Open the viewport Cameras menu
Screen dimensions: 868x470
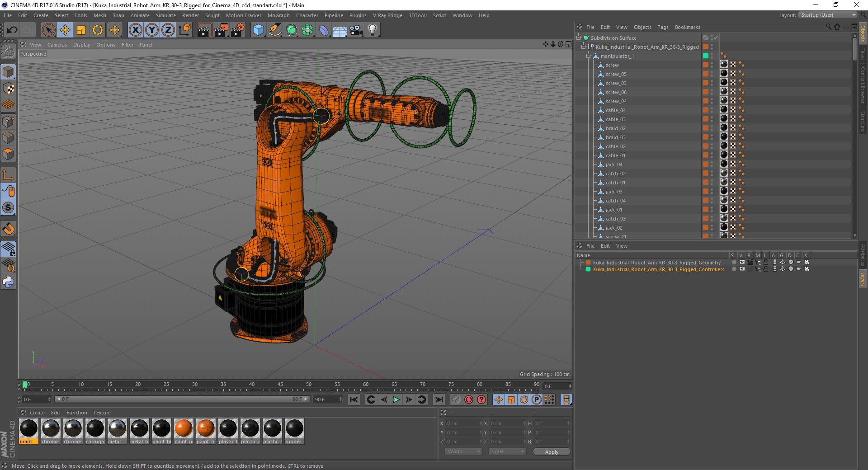click(57, 45)
